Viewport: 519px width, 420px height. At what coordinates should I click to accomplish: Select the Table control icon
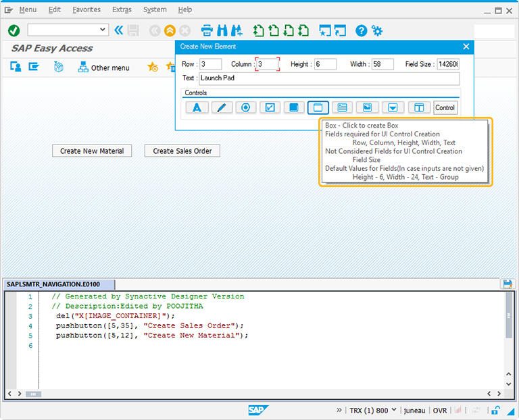pyautogui.click(x=419, y=107)
